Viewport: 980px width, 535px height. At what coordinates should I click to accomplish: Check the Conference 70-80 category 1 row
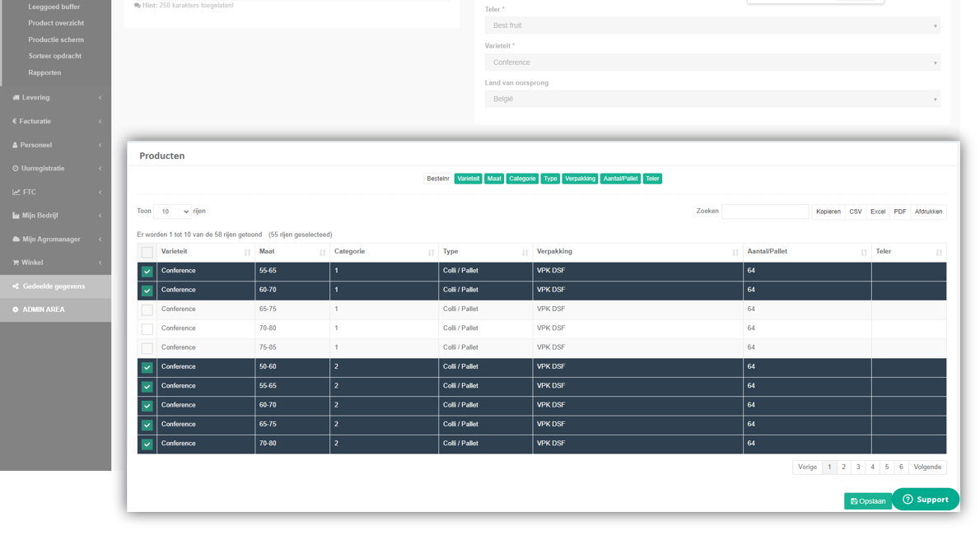[x=147, y=328]
